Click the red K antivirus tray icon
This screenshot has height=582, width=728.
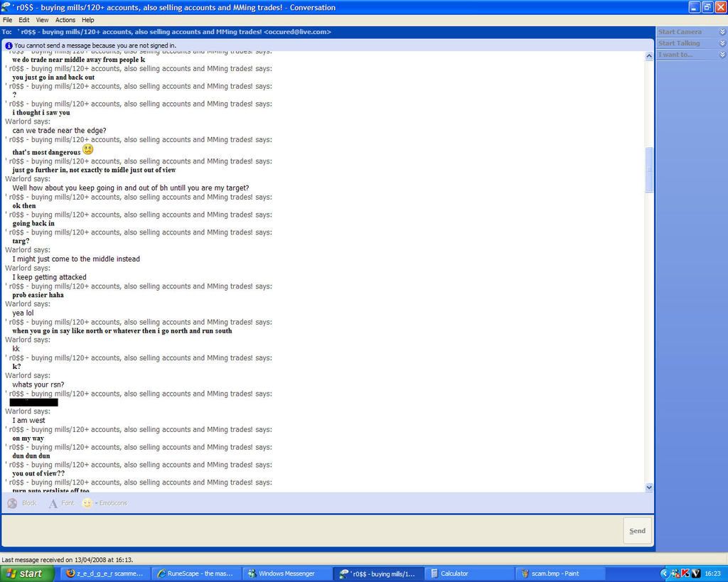tap(685, 573)
